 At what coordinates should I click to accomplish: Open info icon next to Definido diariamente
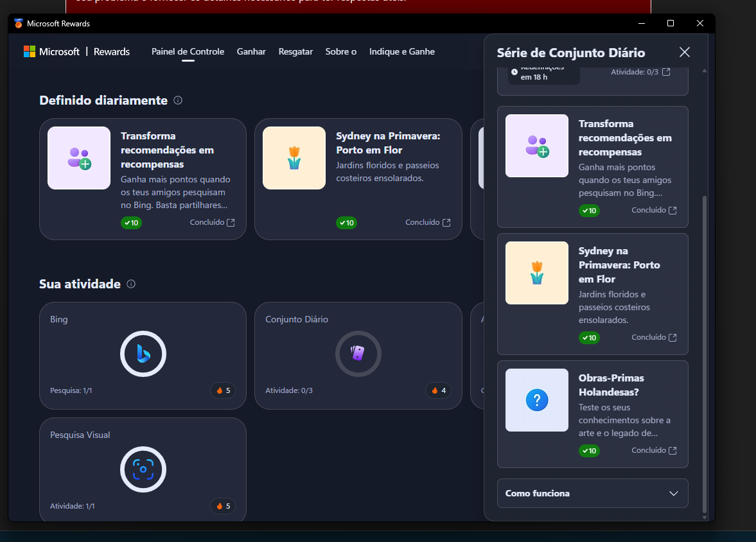pyautogui.click(x=178, y=100)
